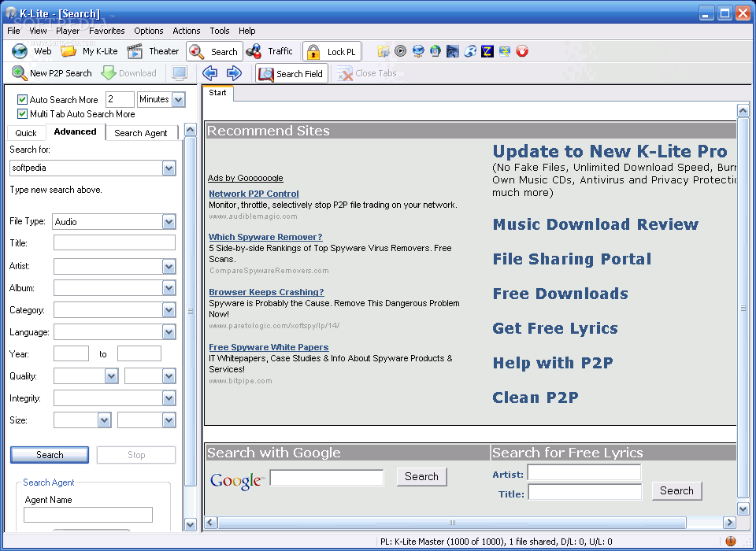Toggle Multi Tab Auto Search More checkbox
Image resolution: width=756 pixels, height=551 pixels.
tap(22, 114)
